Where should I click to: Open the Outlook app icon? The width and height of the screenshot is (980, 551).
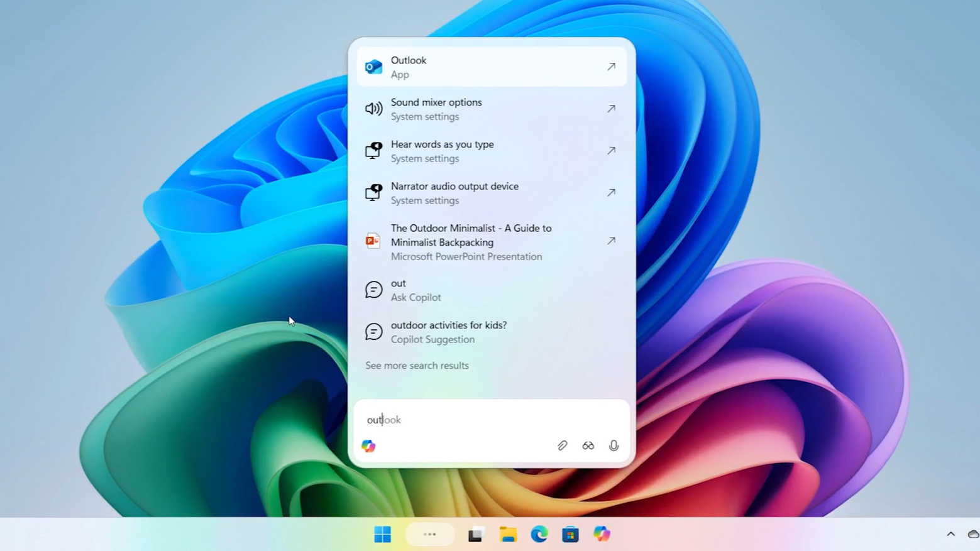373,66
